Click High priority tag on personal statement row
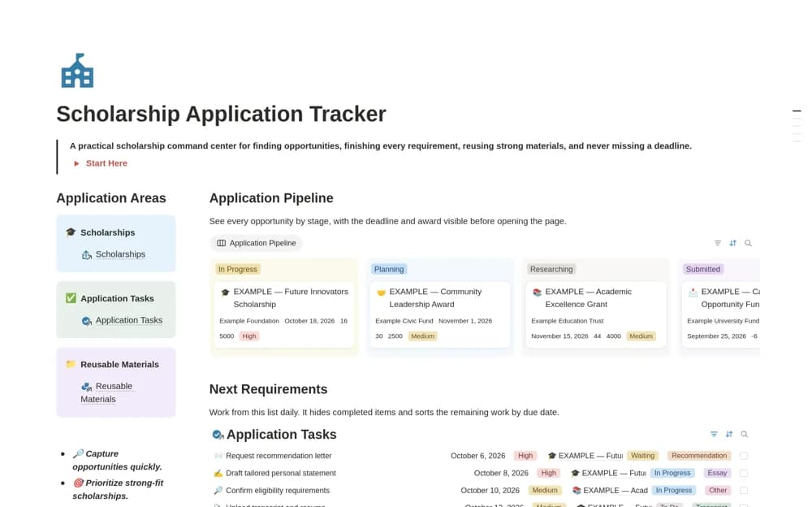 (548, 473)
